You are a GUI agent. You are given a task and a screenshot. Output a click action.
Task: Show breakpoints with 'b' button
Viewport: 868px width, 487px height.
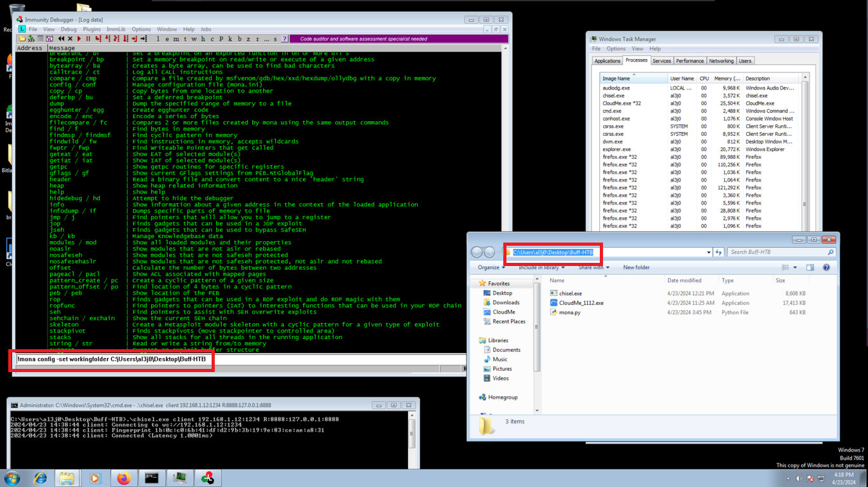tap(240, 39)
